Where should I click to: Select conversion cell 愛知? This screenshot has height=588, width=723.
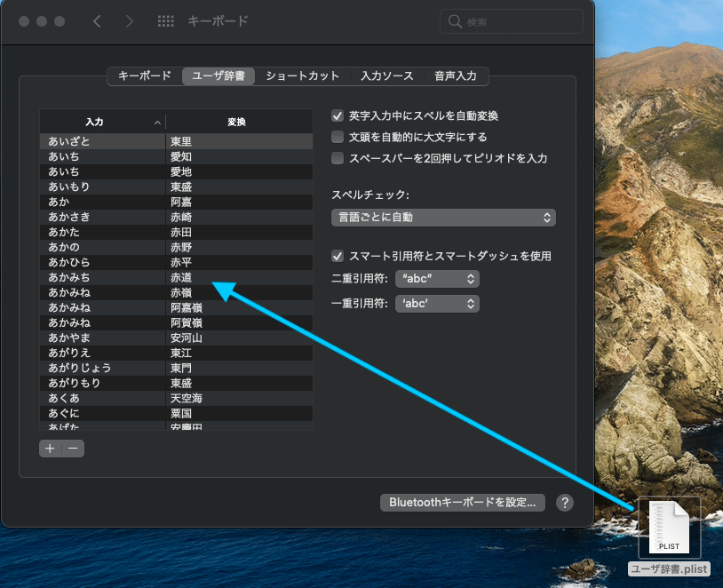239,157
